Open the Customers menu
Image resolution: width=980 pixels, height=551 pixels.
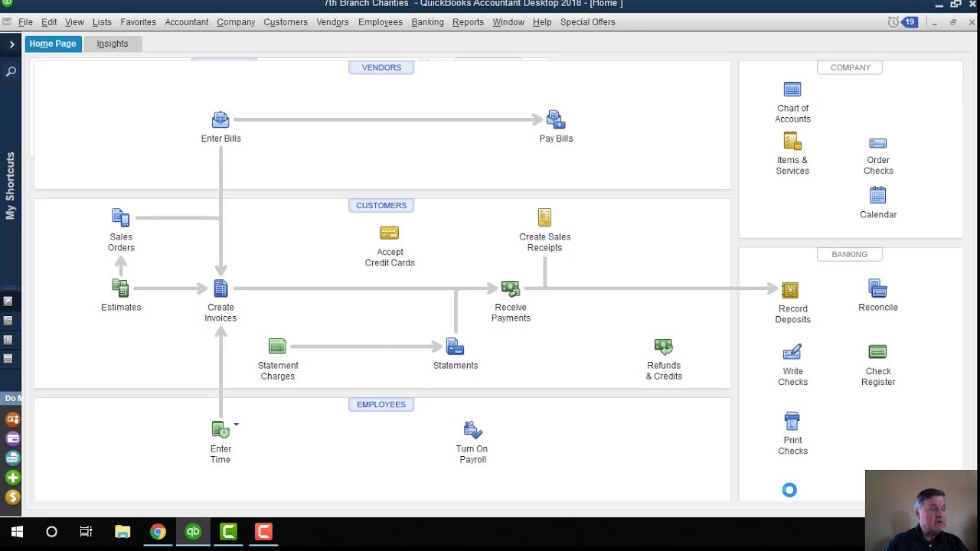286,22
